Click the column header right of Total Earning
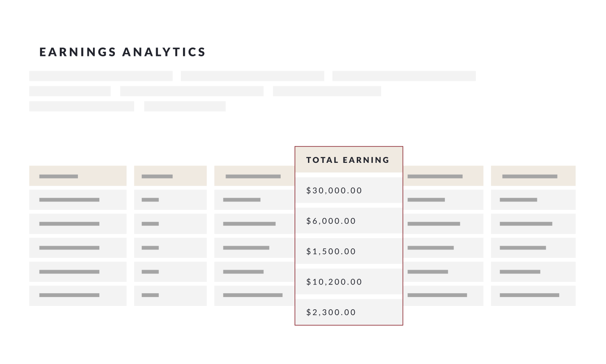Image resolution: width=606 pixels, height=364 pixels. 443,176
